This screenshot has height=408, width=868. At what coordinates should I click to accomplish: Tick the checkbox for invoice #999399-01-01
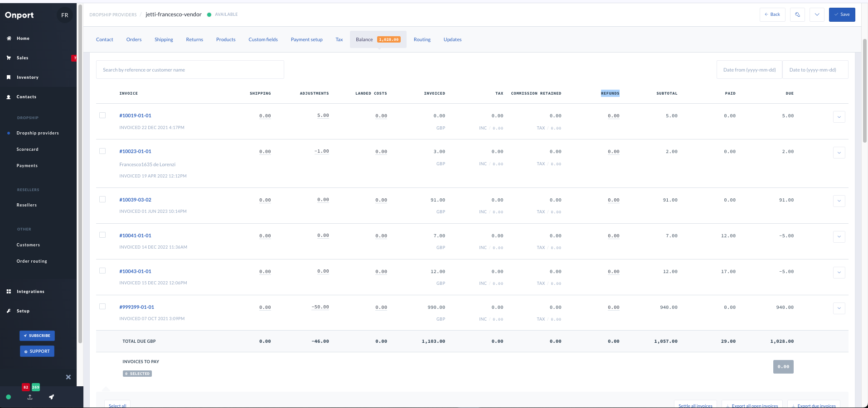click(x=102, y=307)
